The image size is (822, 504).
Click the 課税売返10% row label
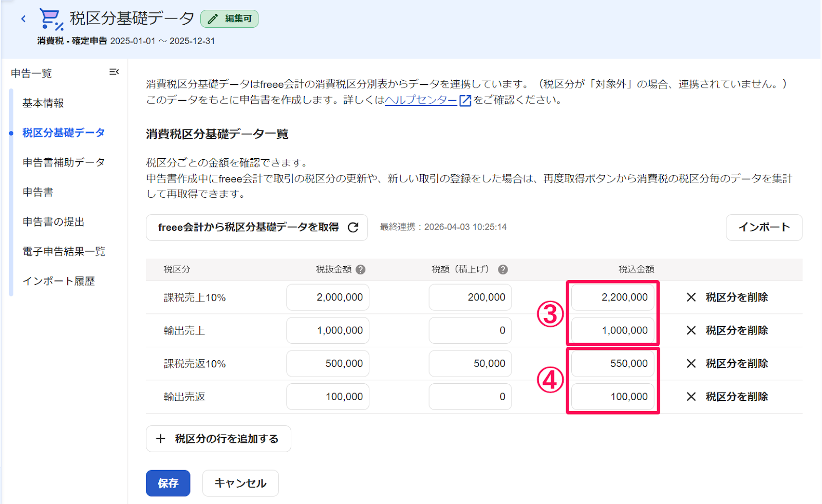pos(195,364)
